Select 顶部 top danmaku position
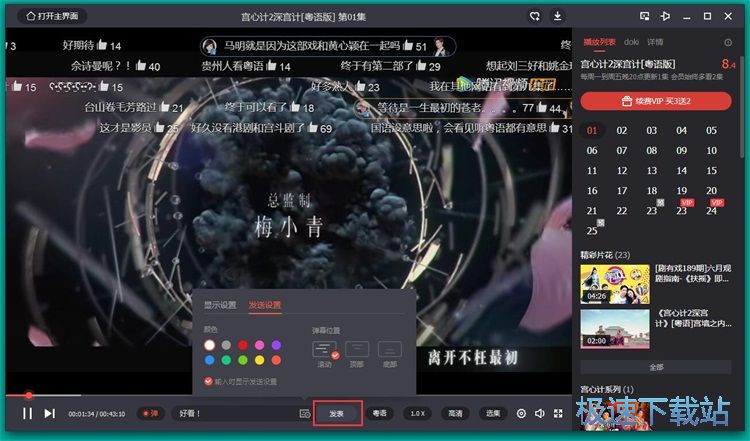This screenshot has width=750, height=441. (357, 350)
